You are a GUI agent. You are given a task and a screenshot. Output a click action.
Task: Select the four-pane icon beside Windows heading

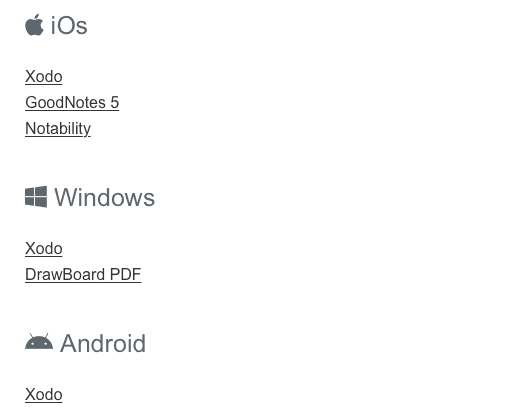tap(36, 197)
